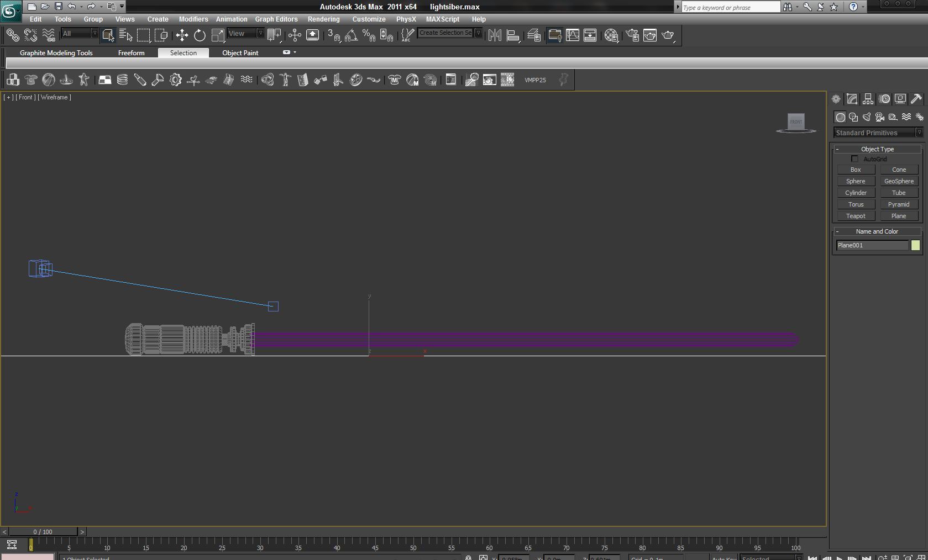Switch to the Freeform ribbon tab
Screen dimensions: 928x560
pyautogui.click(x=131, y=53)
